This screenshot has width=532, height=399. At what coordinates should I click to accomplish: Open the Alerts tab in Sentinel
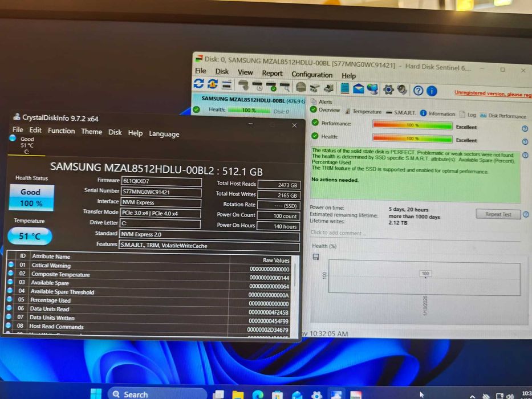click(x=321, y=101)
